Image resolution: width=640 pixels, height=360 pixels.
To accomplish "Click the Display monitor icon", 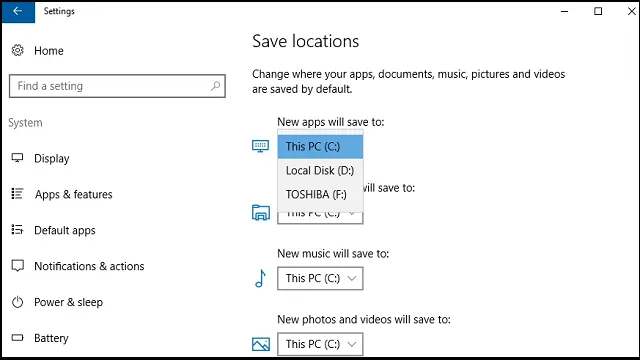I will [x=18, y=158].
